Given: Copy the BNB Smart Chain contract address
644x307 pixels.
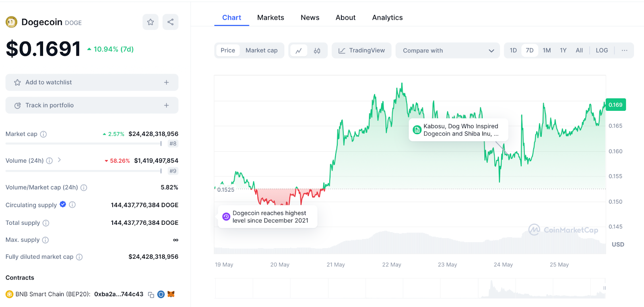Looking at the screenshot, I should (x=151, y=295).
